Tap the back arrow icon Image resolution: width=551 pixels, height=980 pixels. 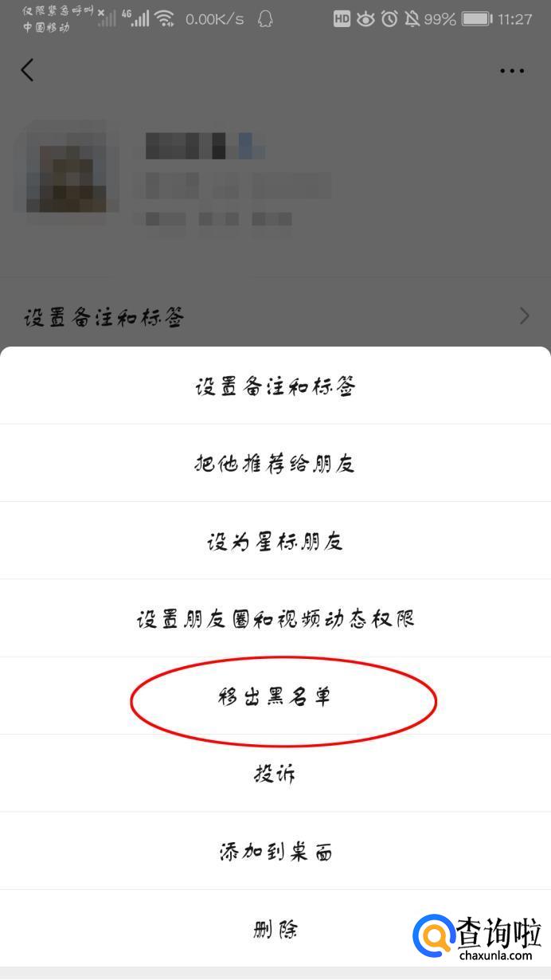pos(27,70)
